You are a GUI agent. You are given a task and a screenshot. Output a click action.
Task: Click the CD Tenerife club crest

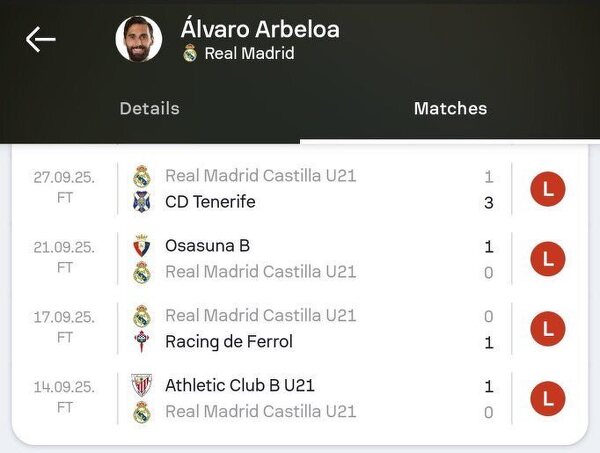point(142,202)
